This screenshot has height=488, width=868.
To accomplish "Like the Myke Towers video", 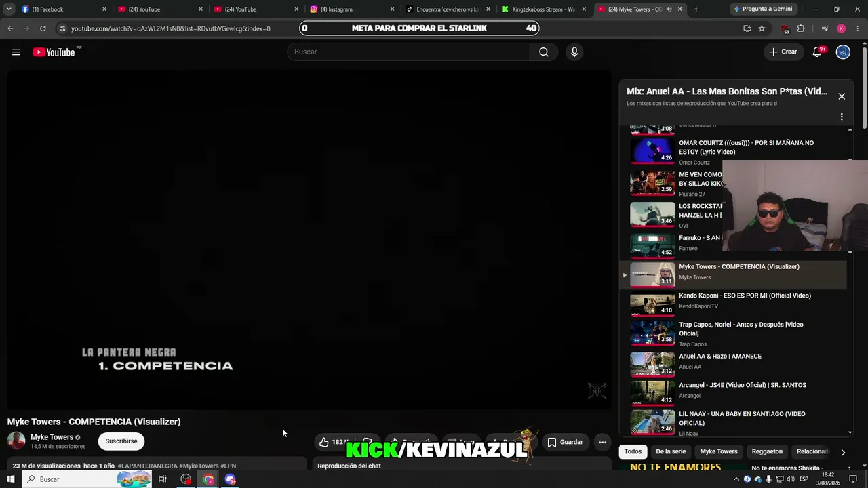I will 332,442.
